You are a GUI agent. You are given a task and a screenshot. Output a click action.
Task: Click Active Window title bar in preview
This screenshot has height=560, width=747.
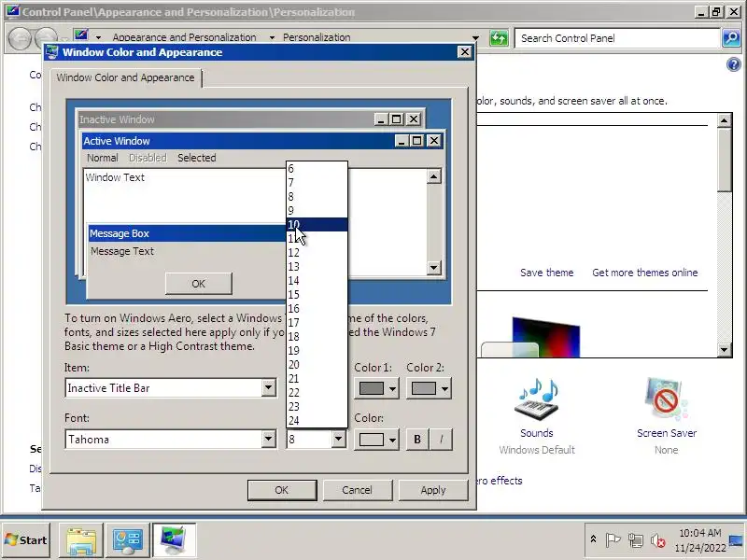(x=238, y=141)
